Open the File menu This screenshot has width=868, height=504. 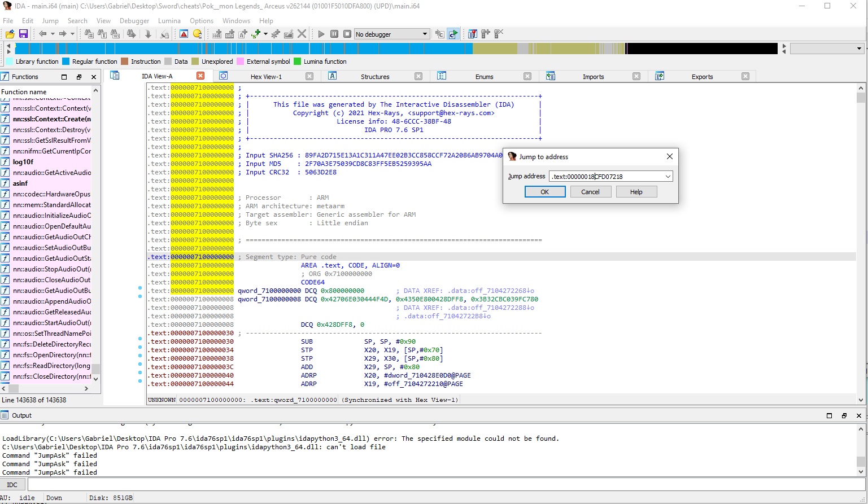point(8,20)
